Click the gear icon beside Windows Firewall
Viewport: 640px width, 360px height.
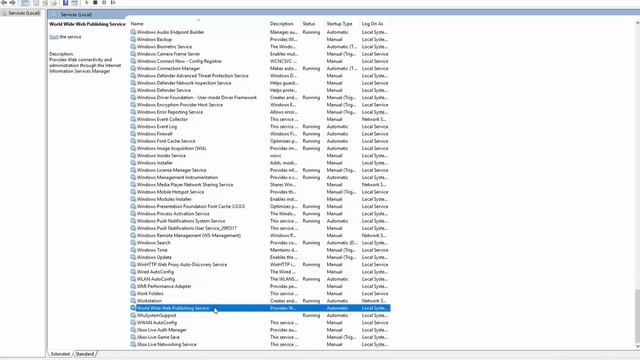[133, 133]
